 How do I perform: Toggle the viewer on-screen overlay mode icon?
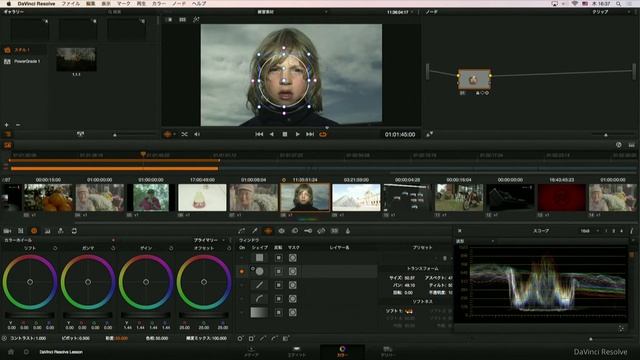click(168, 134)
